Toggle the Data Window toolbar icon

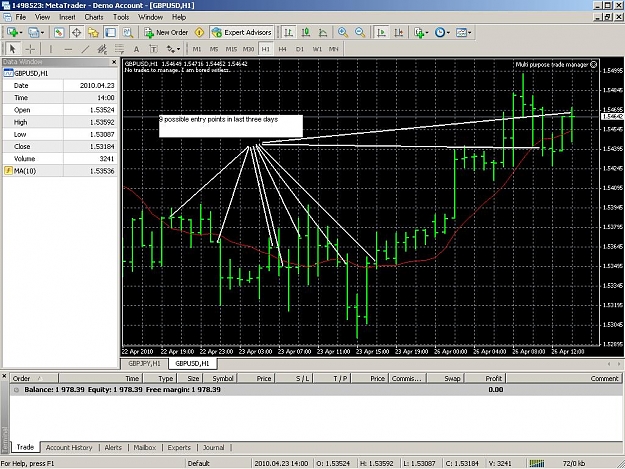coord(76,33)
